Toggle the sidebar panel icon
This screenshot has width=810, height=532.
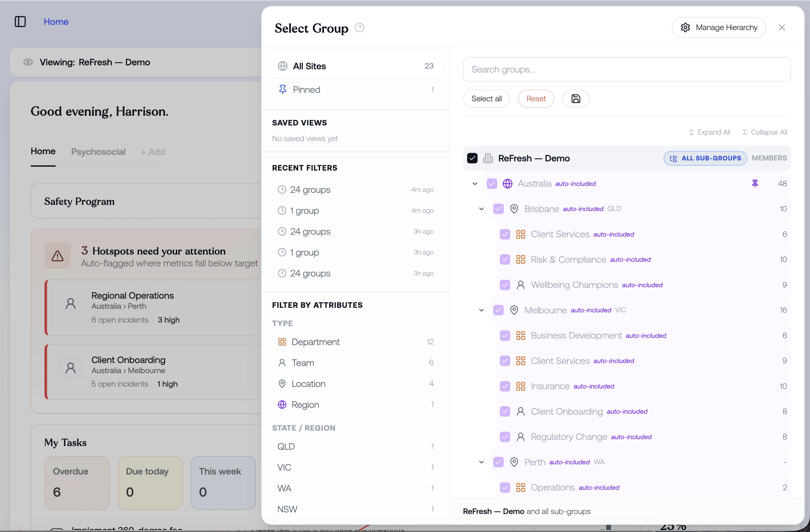click(x=20, y=22)
